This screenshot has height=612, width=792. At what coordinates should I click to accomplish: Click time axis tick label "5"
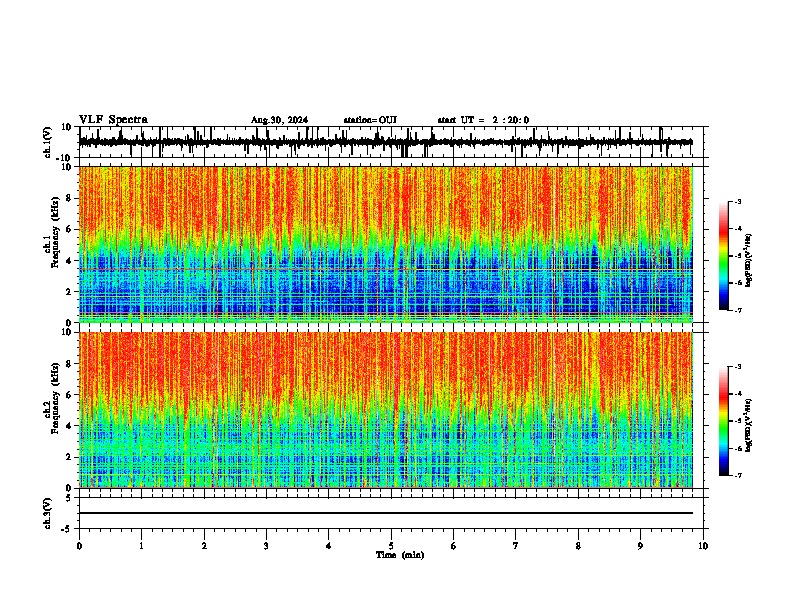point(391,546)
